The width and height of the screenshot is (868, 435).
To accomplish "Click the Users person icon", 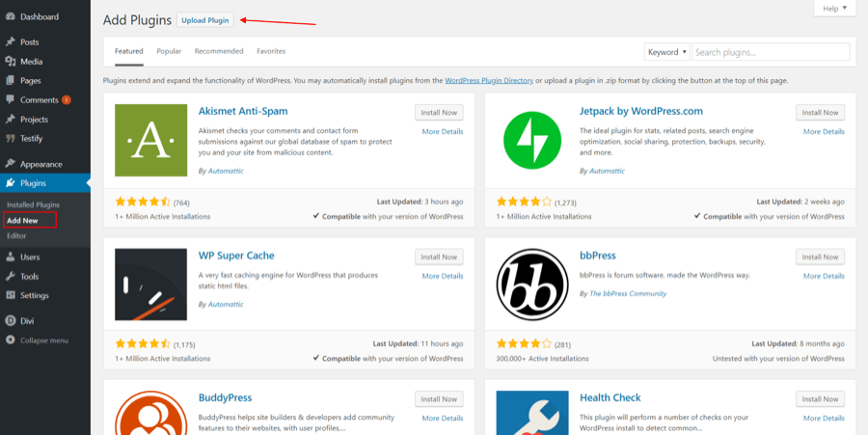I will tap(10, 257).
